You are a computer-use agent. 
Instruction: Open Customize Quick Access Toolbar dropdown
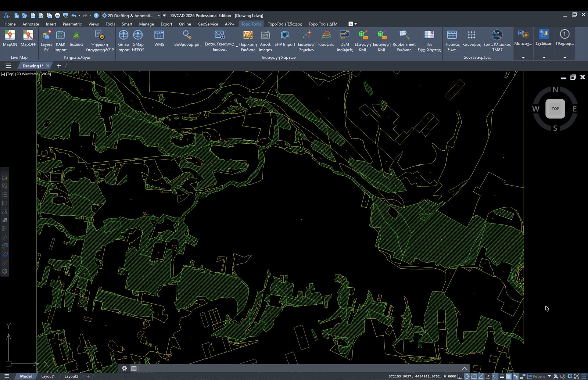click(x=164, y=15)
